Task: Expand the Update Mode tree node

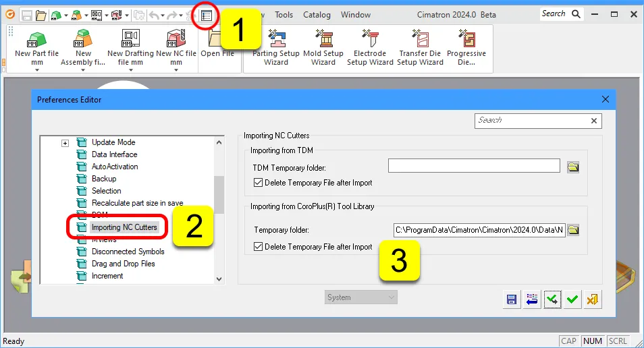Action: (65, 143)
